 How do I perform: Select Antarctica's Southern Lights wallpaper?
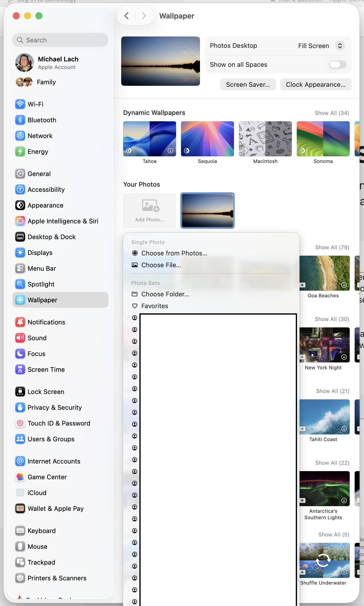pos(325,489)
